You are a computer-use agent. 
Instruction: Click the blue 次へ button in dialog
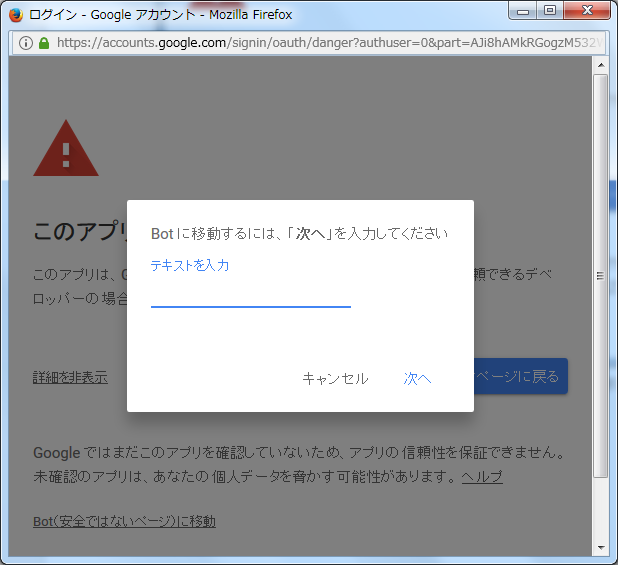pos(417,379)
